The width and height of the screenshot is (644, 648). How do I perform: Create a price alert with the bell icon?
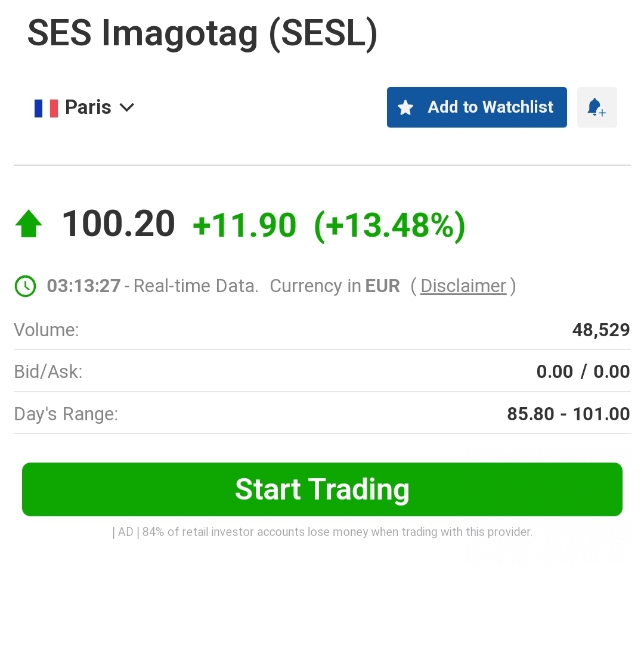click(596, 108)
